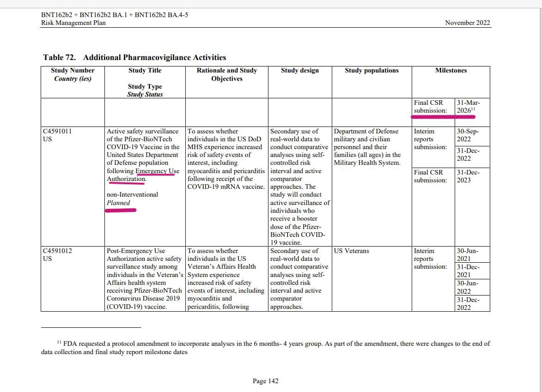Image resolution: width=542 pixels, height=392 pixels.
Task: Click the 'November 2022' date in the header
Action: (x=467, y=23)
